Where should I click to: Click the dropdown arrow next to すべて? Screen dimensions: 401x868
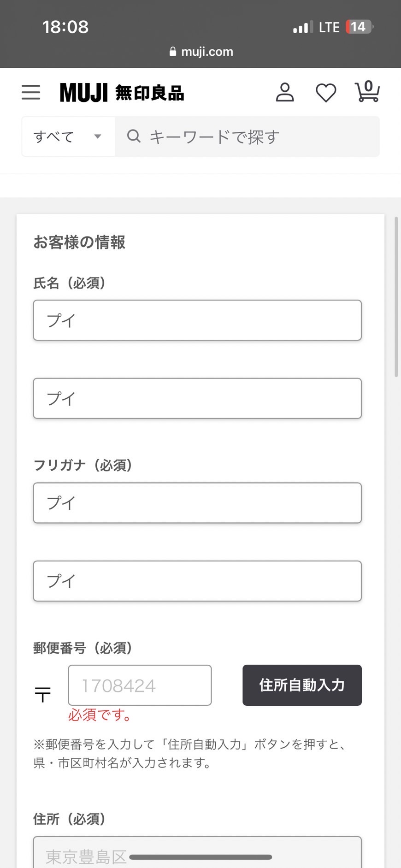pyautogui.click(x=98, y=136)
